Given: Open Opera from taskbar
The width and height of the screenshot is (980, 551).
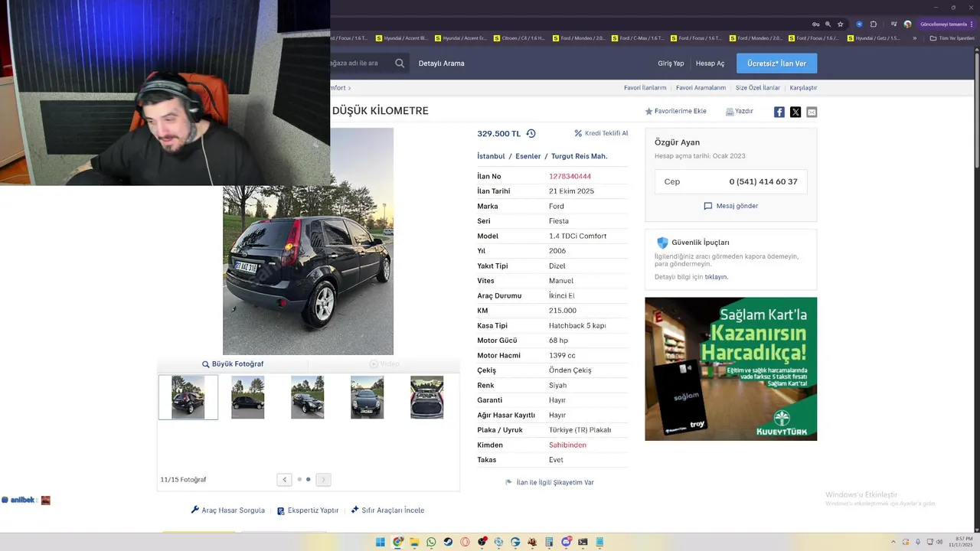Looking at the screenshot, I should click(x=465, y=542).
